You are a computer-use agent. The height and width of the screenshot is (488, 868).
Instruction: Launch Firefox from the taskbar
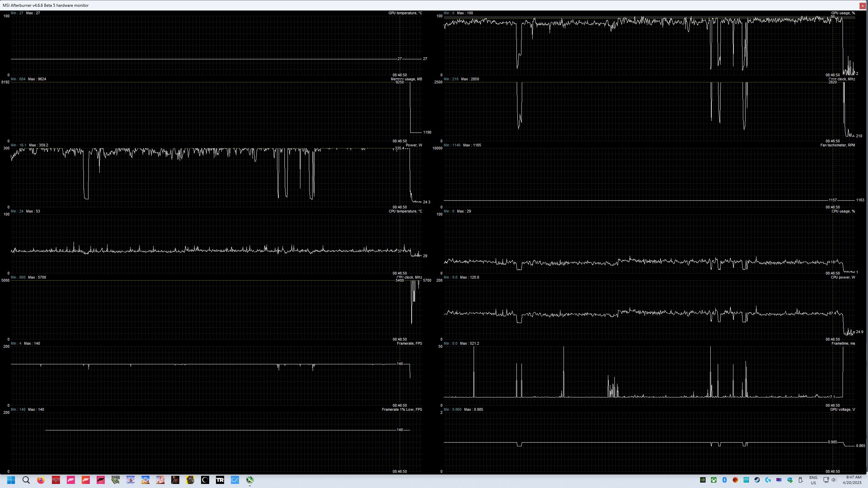tap(41, 480)
